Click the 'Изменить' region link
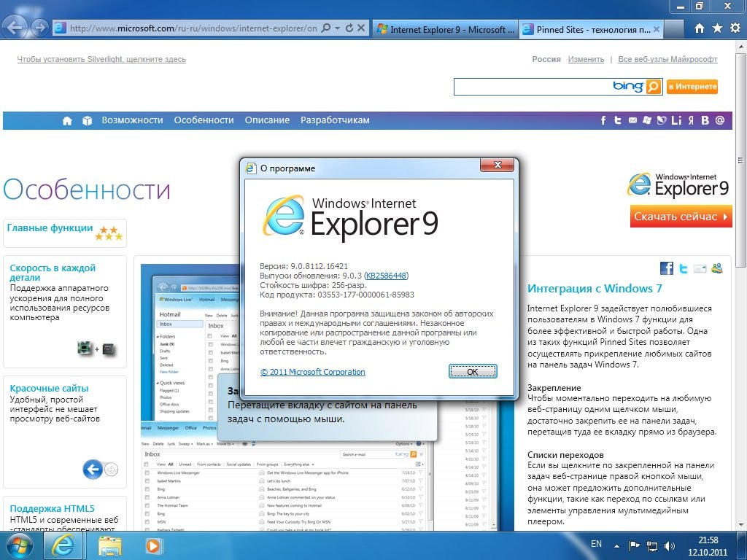 click(x=586, y=60)
